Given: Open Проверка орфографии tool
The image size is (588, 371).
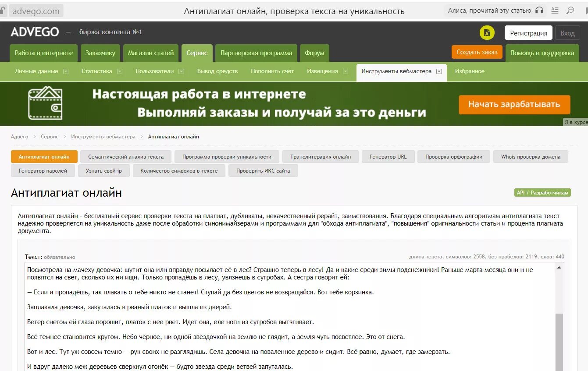Looking at the screenshot, I should 454,157.
